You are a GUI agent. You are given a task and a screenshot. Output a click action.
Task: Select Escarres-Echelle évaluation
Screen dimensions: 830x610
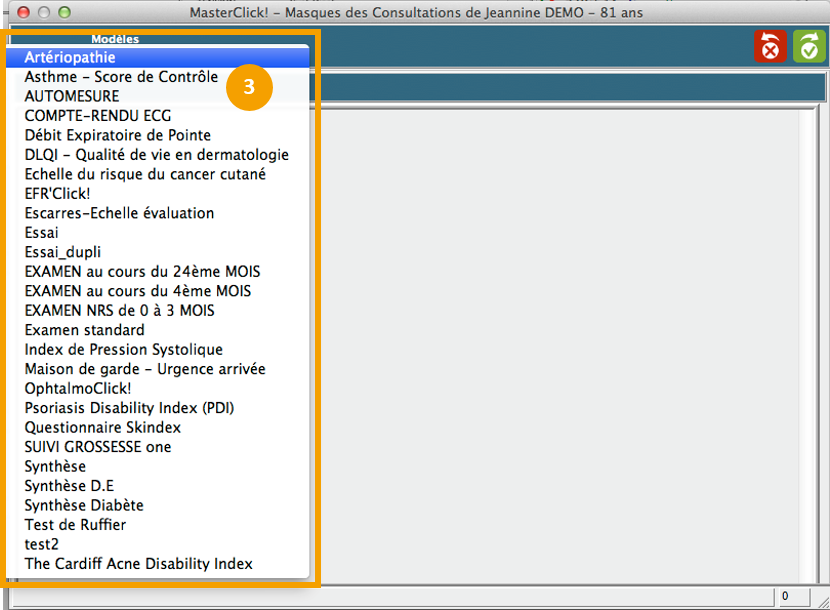(x=119, y=213)
